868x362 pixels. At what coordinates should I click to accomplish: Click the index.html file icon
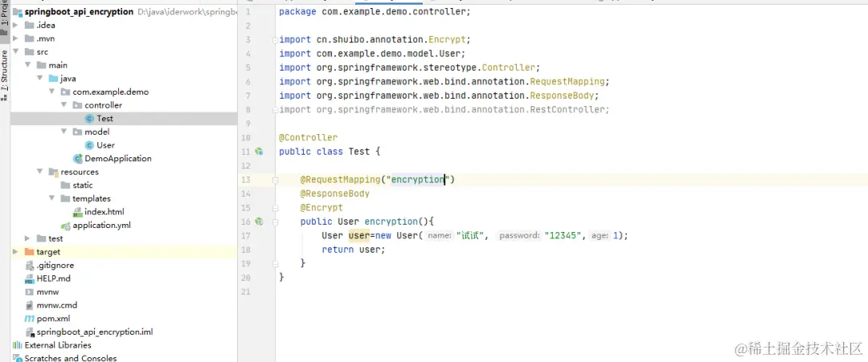click(78, 212)
